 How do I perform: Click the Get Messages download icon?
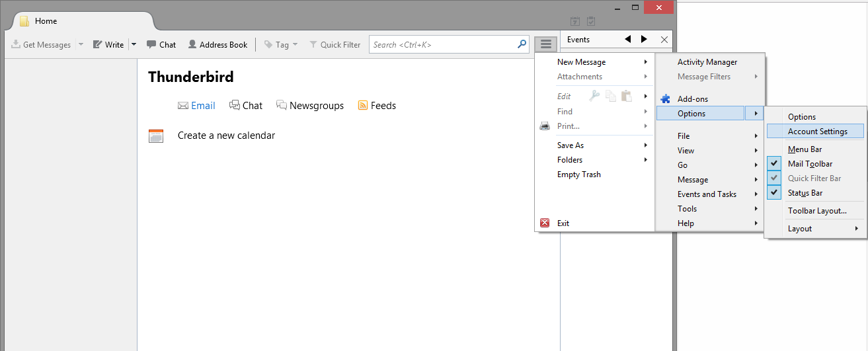(16, 44)
